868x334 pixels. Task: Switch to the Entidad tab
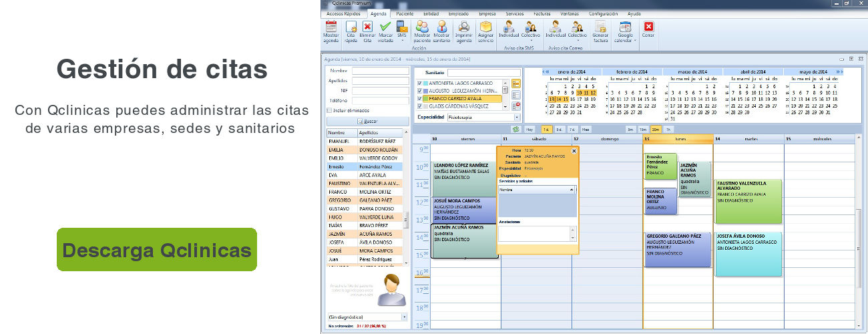pos(431,13)
